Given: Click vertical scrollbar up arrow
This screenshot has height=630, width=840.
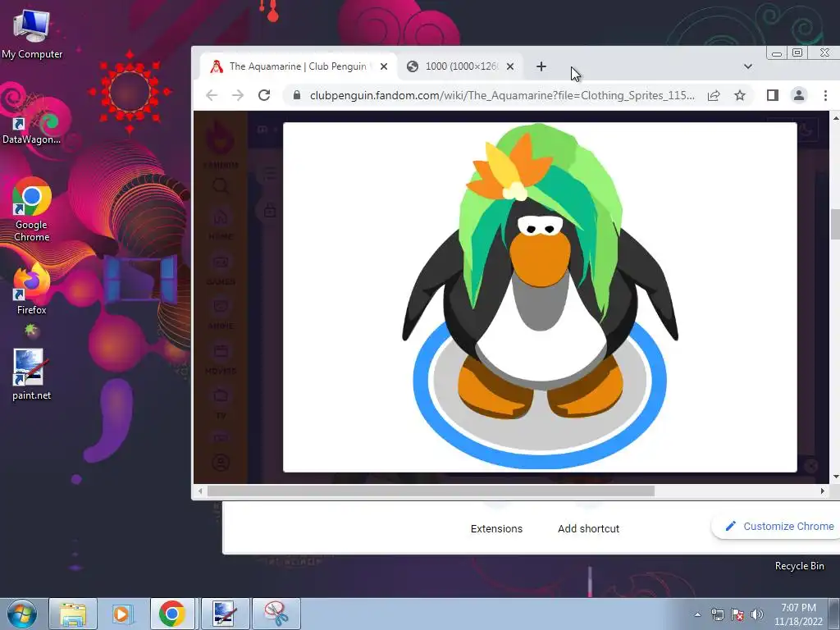Looking at the screenshot, I should 835,116.
